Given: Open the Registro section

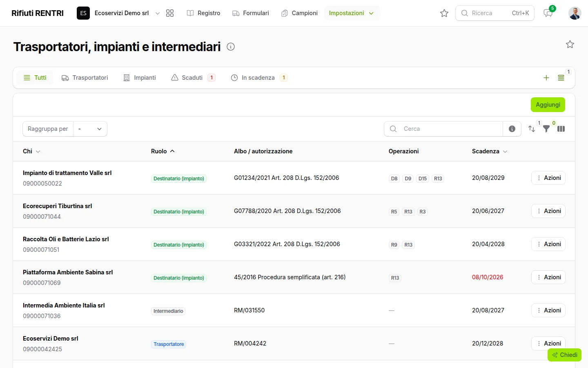Looking at the screenshot, I should pyautogui.click(x=203, y=13).
